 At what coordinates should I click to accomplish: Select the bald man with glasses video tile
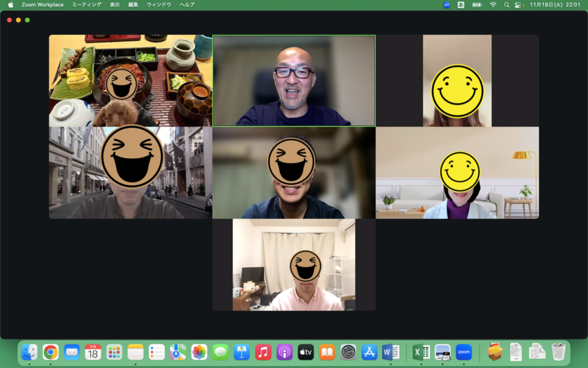point(294,80)
